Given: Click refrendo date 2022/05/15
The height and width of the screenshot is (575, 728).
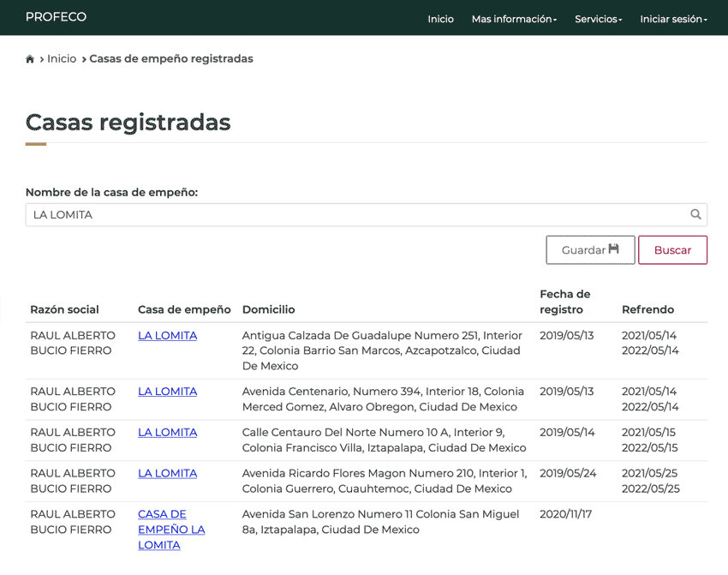Looking at the screenshot, I should click(x=649, y=447).
